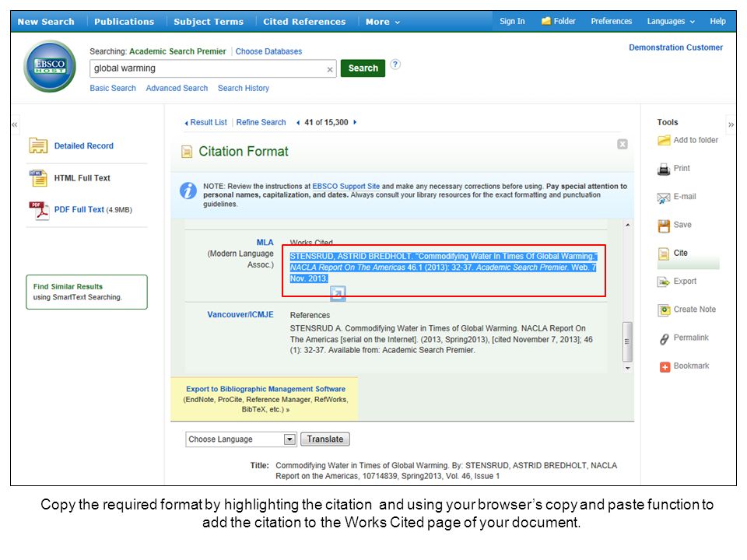747x560 pixels.
Task: Click the Create Note label
Action: pyautogui.click(x=695, y=310)
